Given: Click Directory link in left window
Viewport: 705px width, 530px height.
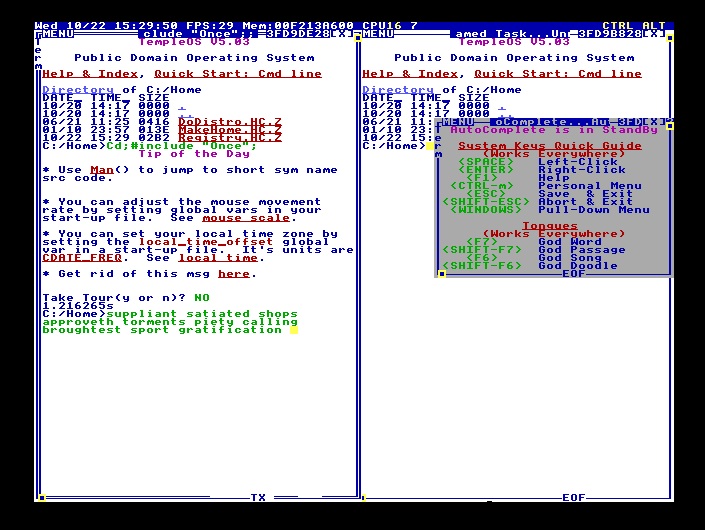Looking at the screenshot, I should click(78, 90).
